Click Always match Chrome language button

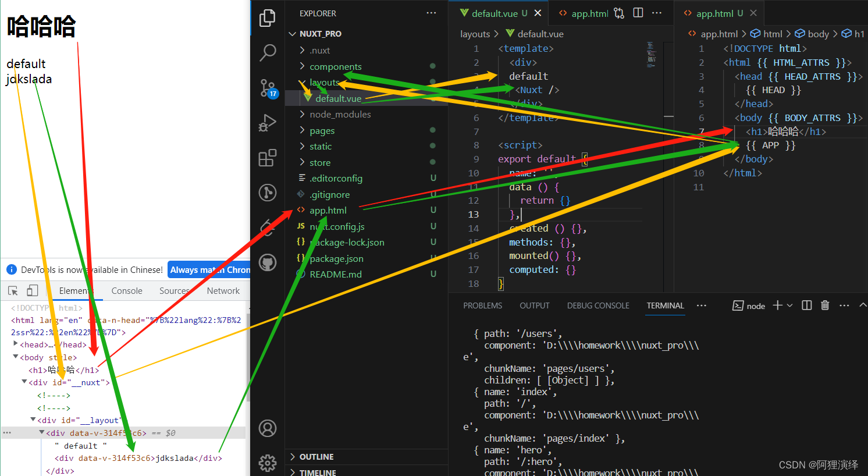(x=209, y=269)
